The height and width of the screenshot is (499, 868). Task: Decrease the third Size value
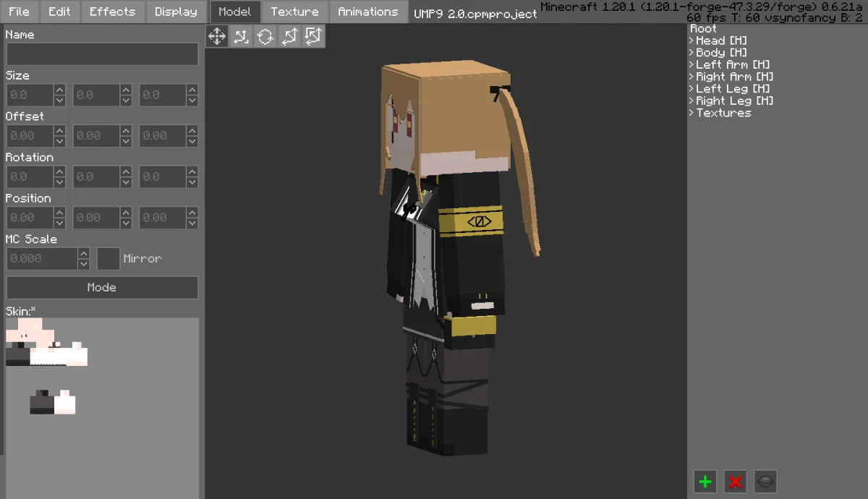point(192,101)
